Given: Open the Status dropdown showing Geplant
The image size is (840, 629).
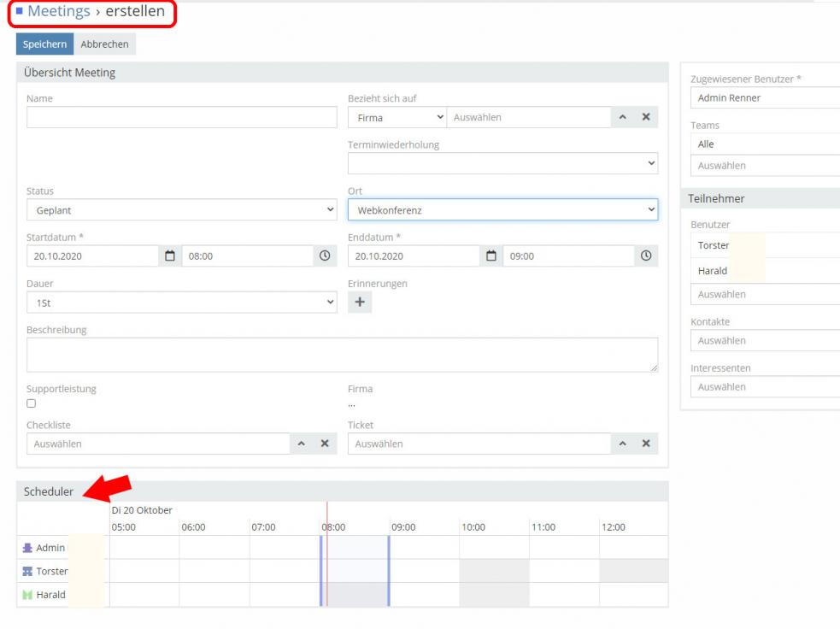Looking at the screenshot, I should click(x=181, y=209).
